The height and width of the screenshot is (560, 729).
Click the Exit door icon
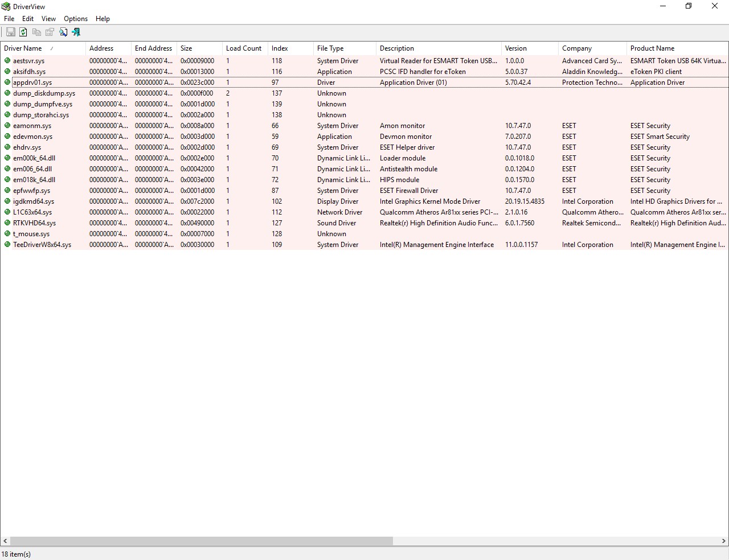(x=76, y=32)
